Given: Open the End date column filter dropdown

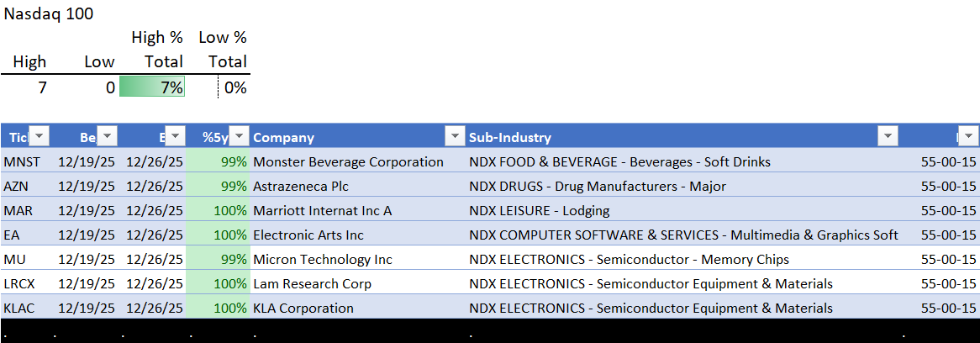Looking at the screenshot, I should [x=176, y=137].
